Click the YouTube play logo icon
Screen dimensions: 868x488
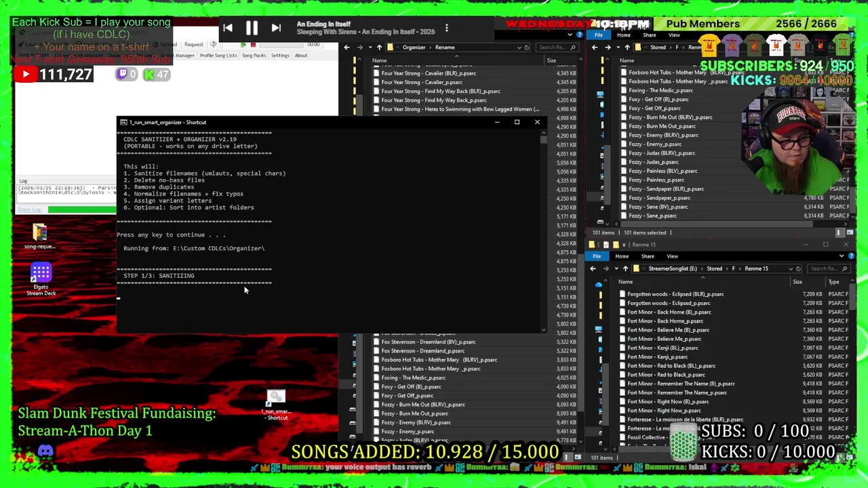(x=26, y=75)
